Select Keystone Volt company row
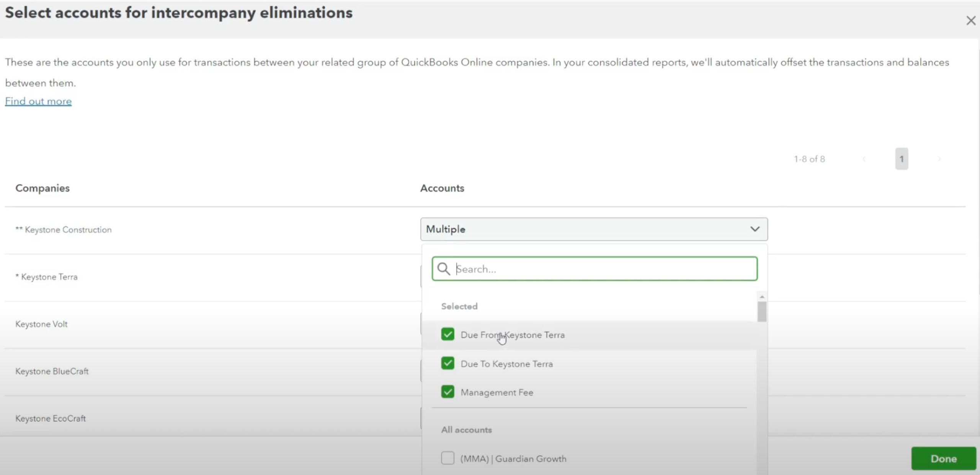Image resolution: width=980 pixels, height=475 pixels. point(41,324)
